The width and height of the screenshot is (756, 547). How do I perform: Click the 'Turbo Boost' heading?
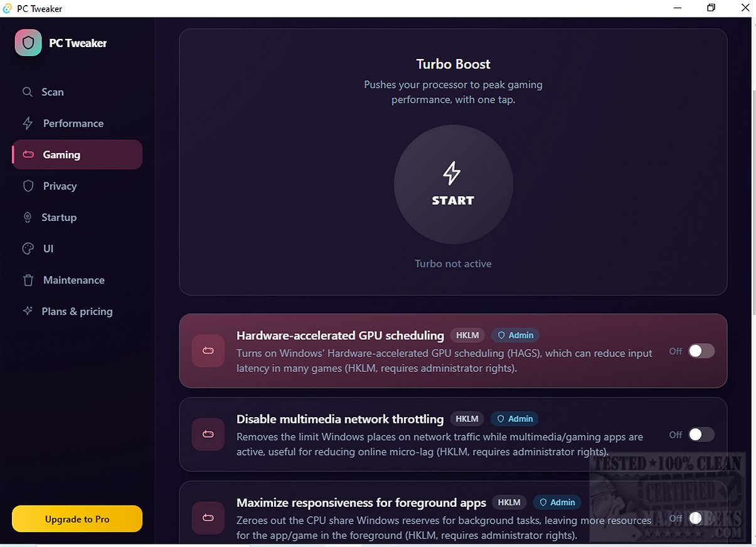tap(453, 64)
